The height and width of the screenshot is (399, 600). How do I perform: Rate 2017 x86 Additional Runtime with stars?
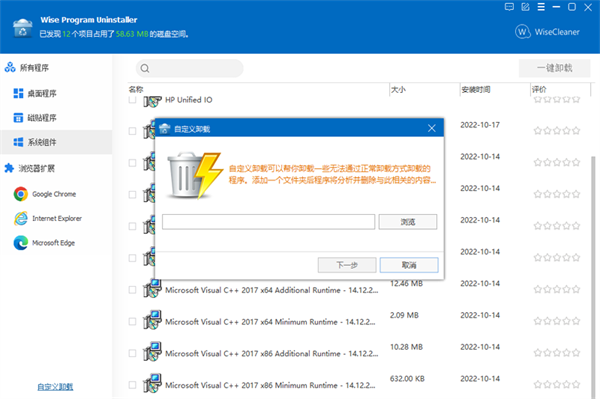pyautogui.click(x=557, y=353)
